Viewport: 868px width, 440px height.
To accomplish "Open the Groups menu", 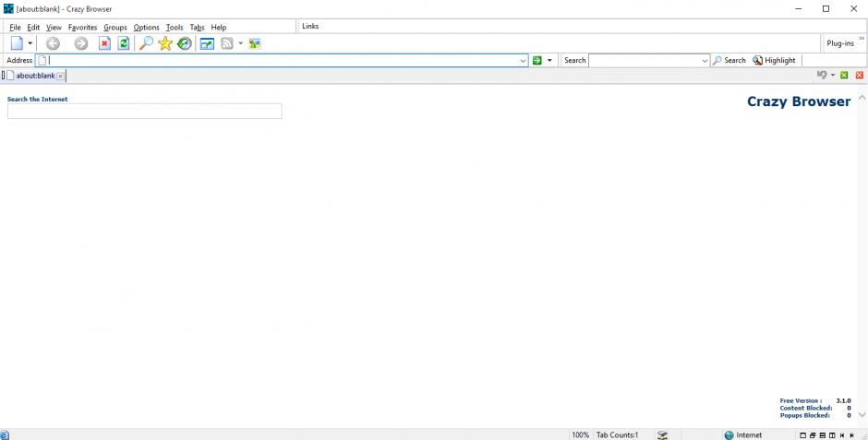I will (x=115, y=27).
